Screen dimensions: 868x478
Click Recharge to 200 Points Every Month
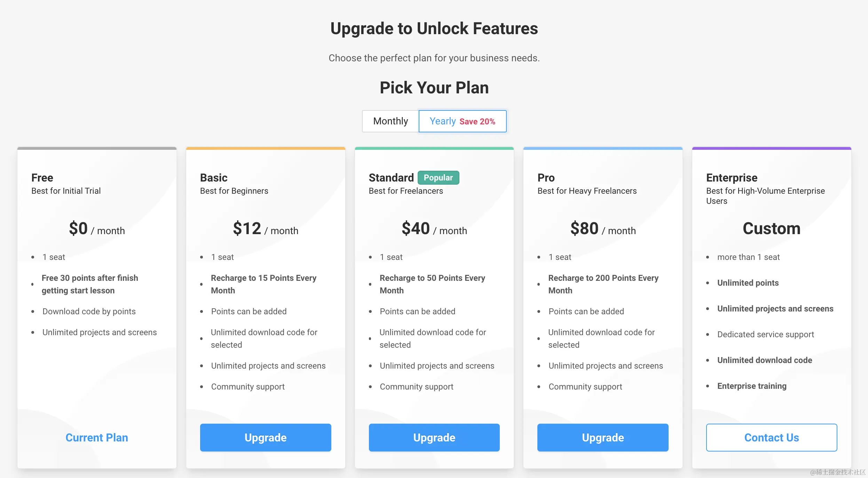tap(603, 284)
